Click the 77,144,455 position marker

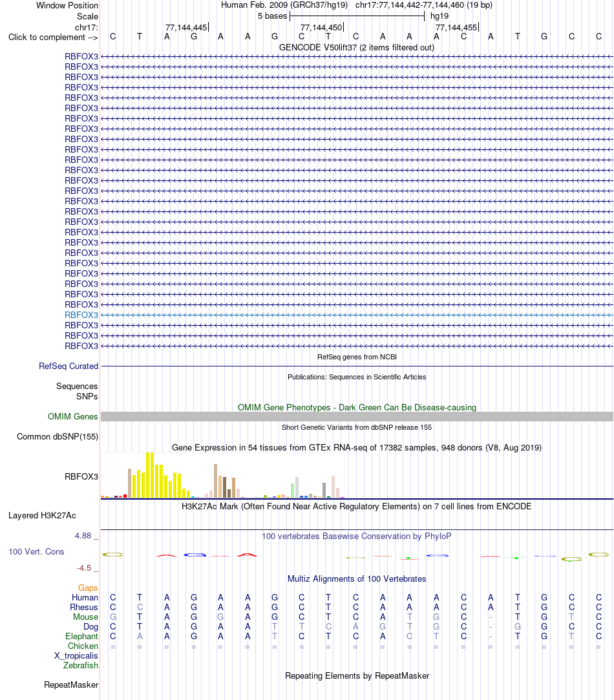point(456,28)
